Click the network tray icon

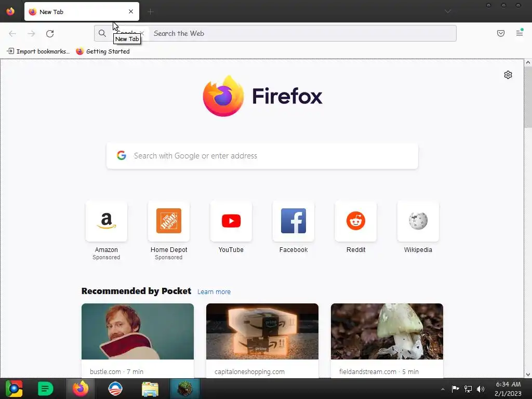468,389
